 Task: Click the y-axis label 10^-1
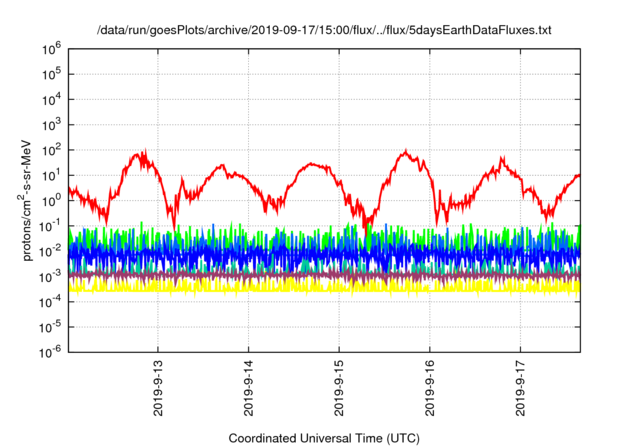50,226
